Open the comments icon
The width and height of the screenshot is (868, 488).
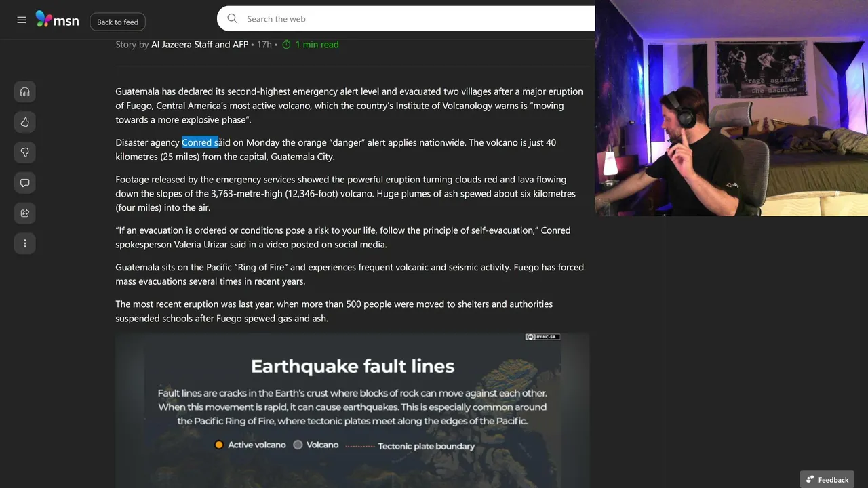coord(25,183)
